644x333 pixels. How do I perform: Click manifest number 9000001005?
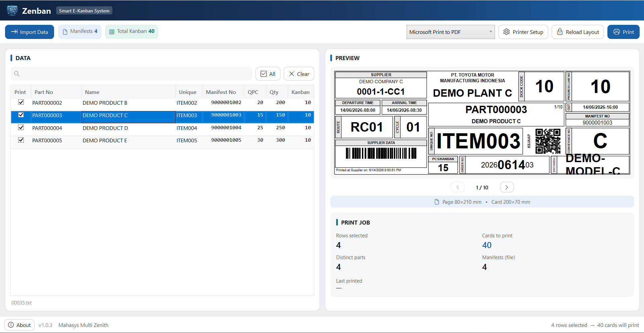pos(226,140)
